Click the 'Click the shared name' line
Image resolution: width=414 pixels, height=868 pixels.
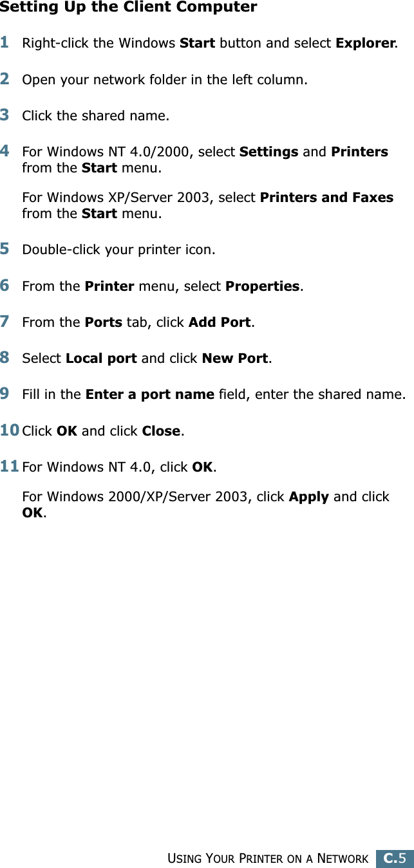(96, 116)
